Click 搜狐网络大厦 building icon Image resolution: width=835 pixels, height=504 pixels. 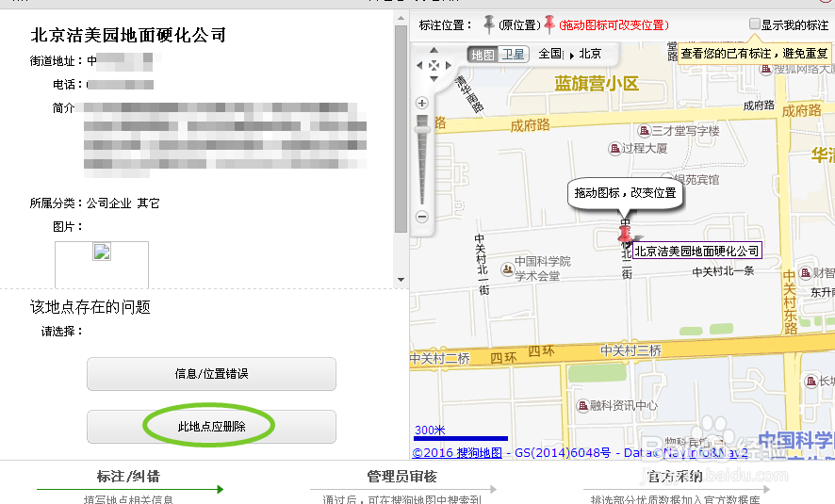pyautogui.click(x=766, y=69)
